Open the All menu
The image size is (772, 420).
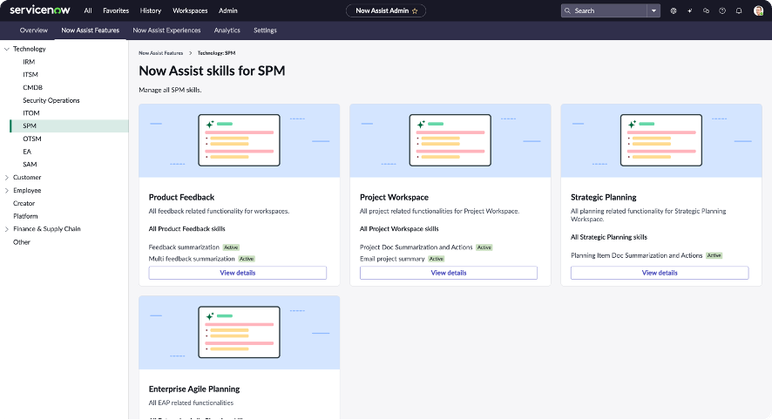pyautogui.click(x=88, y=10)
